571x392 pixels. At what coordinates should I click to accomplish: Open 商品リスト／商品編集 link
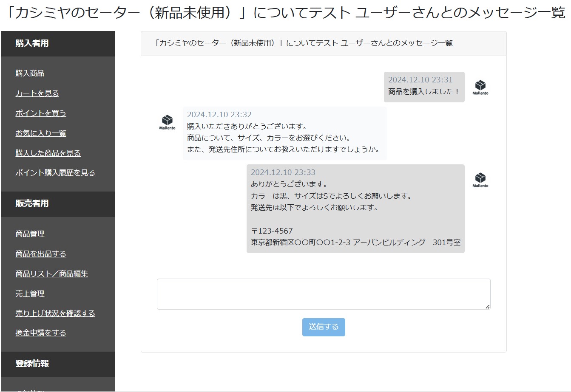52,274
